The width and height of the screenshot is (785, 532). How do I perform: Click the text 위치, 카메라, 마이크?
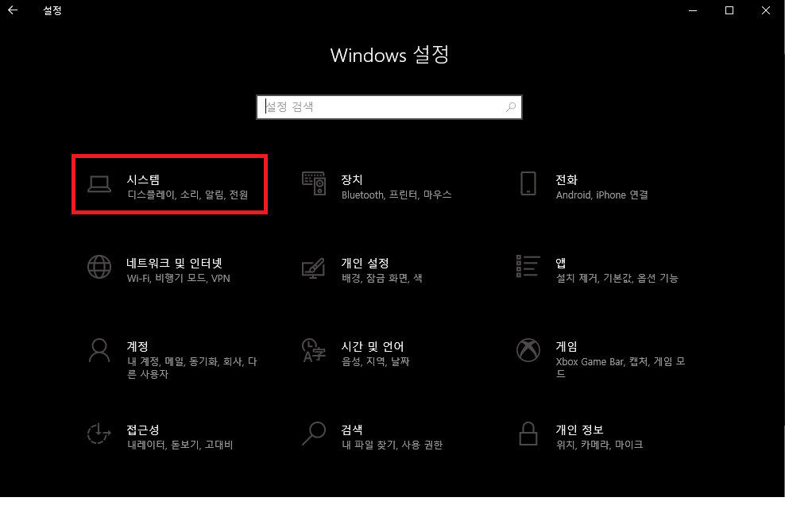[599, 445]
